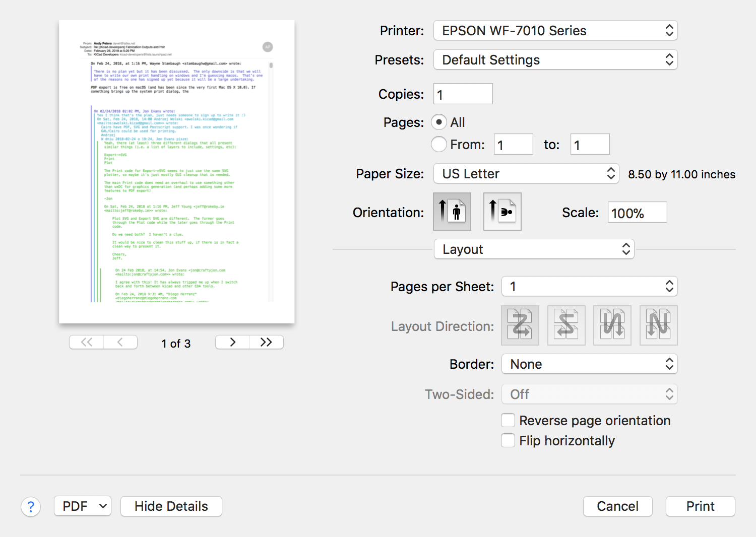The height and width of the screenshot is (537, 756).
Task: Go to next preview page
Action: pyautogui.click(x=232, y=343)
